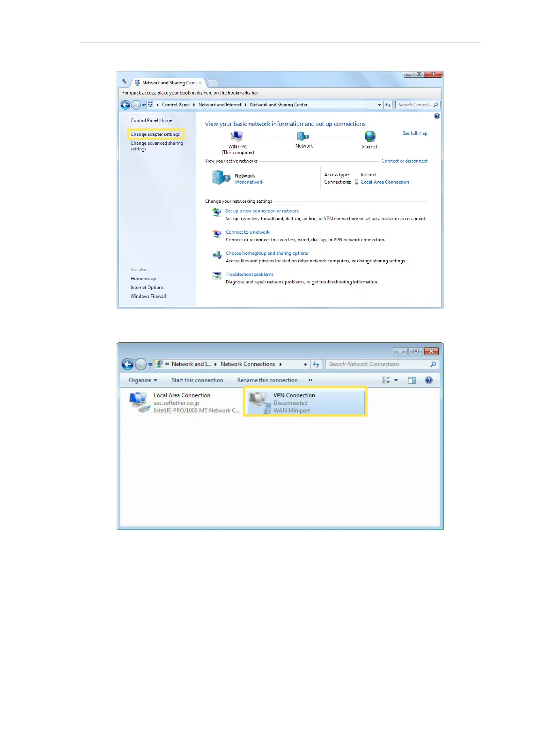Click Rename this connection in toolbar
This screenshot has height=741, width=560.
point(267,380)
